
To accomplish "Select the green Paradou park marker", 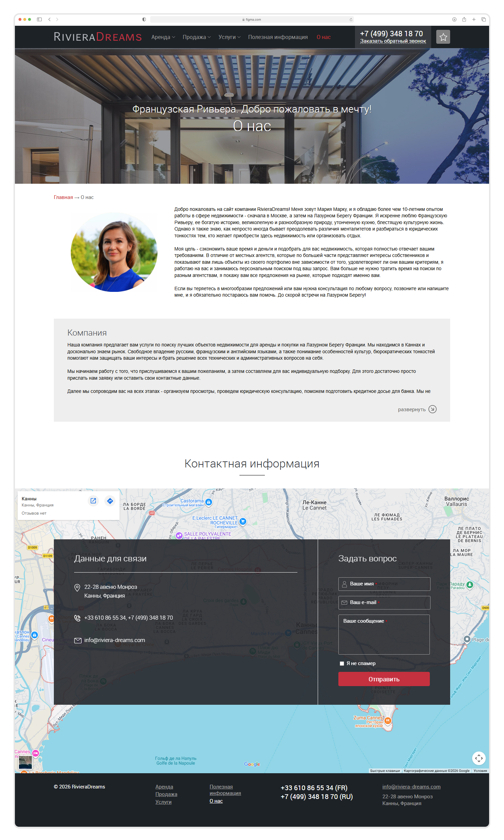I will pyautogui.click(x=470, y=584).
